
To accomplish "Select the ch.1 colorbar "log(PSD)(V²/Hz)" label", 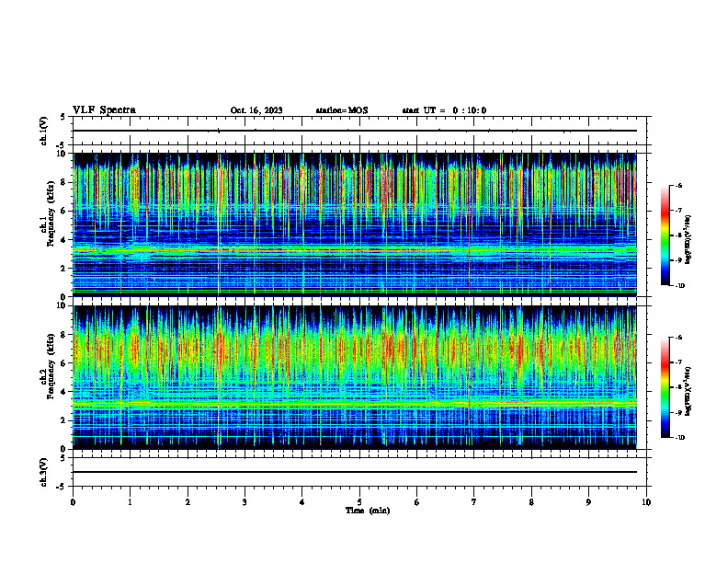I will [x=688, y=240].
